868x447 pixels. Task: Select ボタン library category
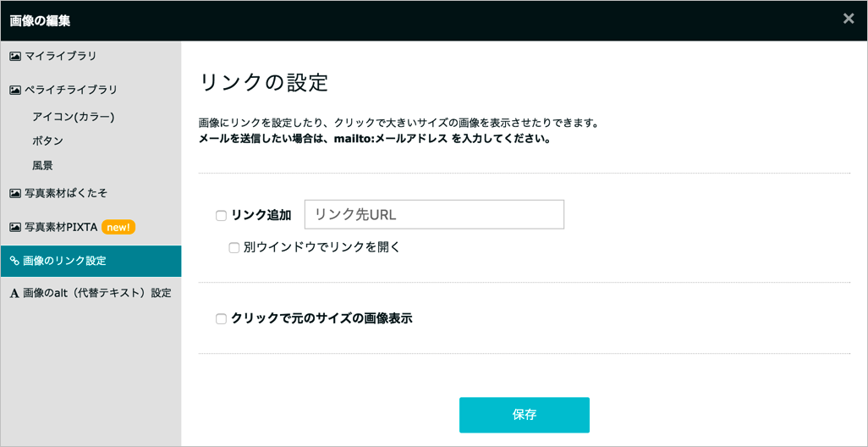(x=47, y=141)
